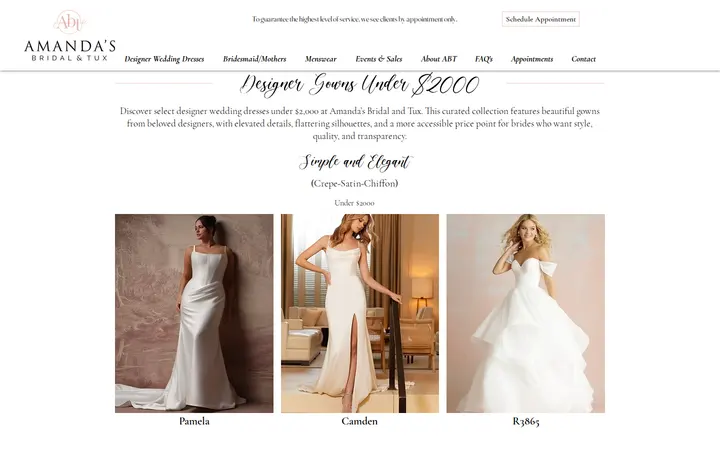The height and width of the screenshot is (450, 720).
Task: Open the FAQ's menu item
Action: coord(484,59)
